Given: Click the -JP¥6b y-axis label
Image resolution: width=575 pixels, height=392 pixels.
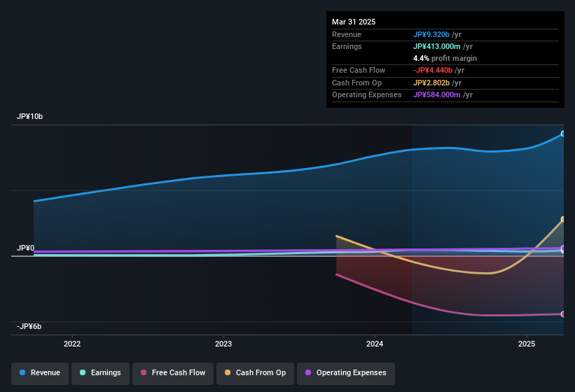Looking at the screenshot, I should click(x=29, y=326).
